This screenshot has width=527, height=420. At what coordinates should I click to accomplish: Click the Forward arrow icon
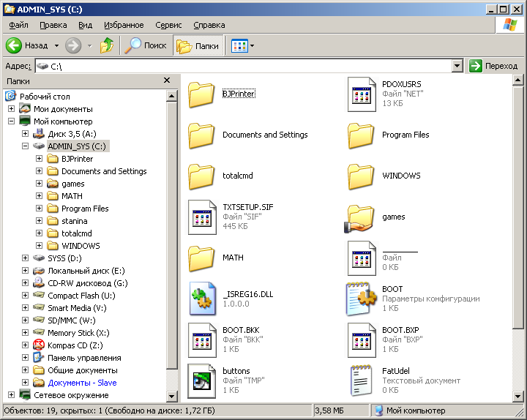pos(73,45)
